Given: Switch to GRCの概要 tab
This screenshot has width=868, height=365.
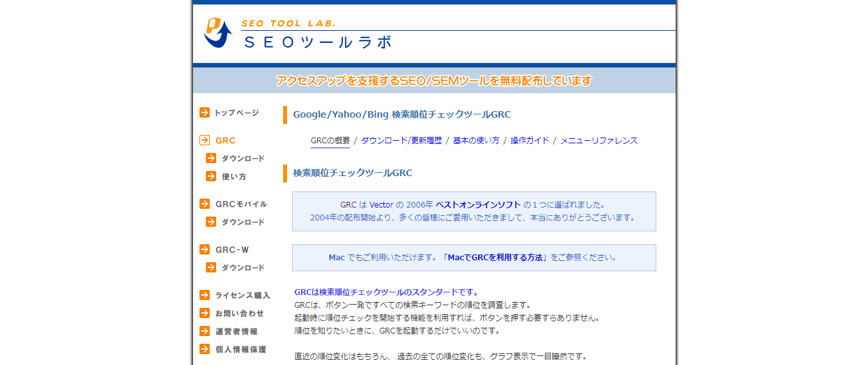Looking at the screenshot, I should tap(330, 140).
